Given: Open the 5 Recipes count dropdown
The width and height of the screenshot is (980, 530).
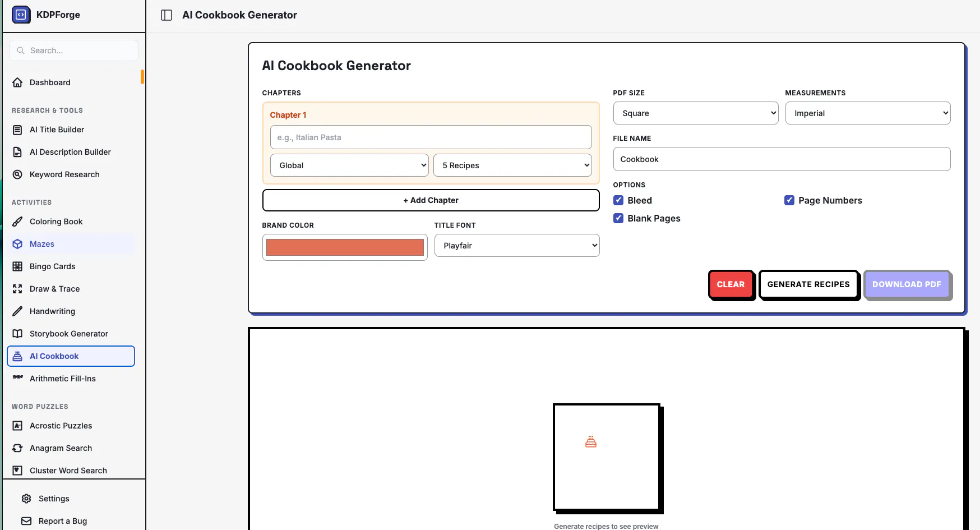Looking at the screenshot, I should [512, 165].
